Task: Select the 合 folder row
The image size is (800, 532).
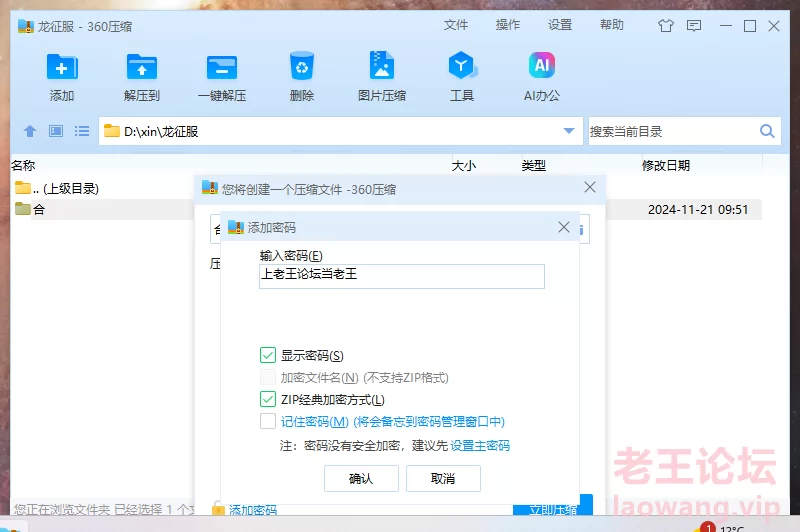Action: [x=102, y=209]
